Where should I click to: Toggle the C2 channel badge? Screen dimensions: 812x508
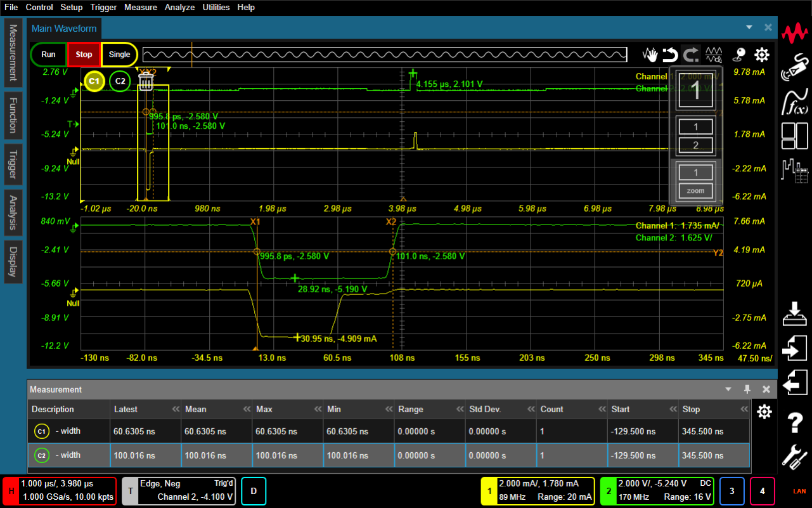coord(120,81)
